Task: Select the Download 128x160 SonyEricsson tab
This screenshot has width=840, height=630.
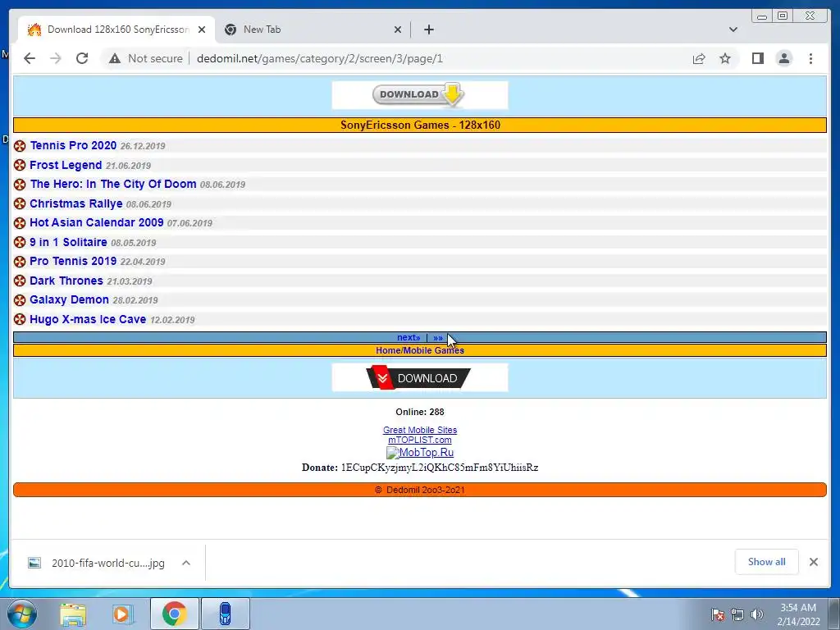Action: click(116, 30)
